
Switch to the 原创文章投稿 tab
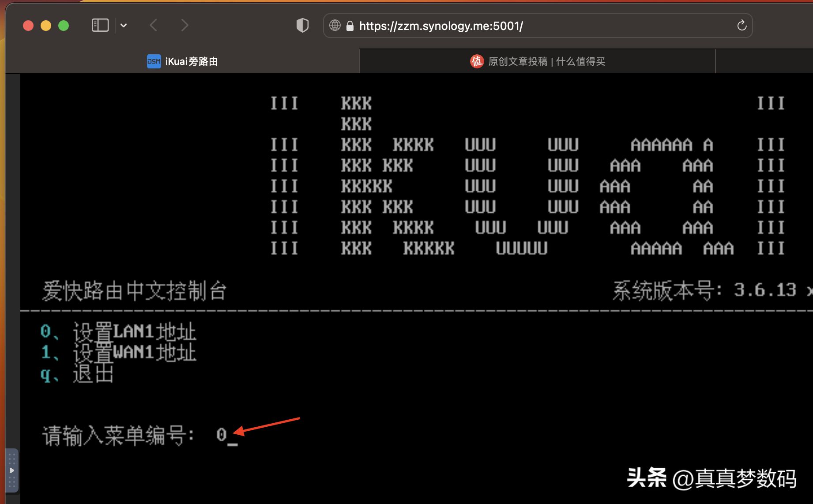pos(538,61)
